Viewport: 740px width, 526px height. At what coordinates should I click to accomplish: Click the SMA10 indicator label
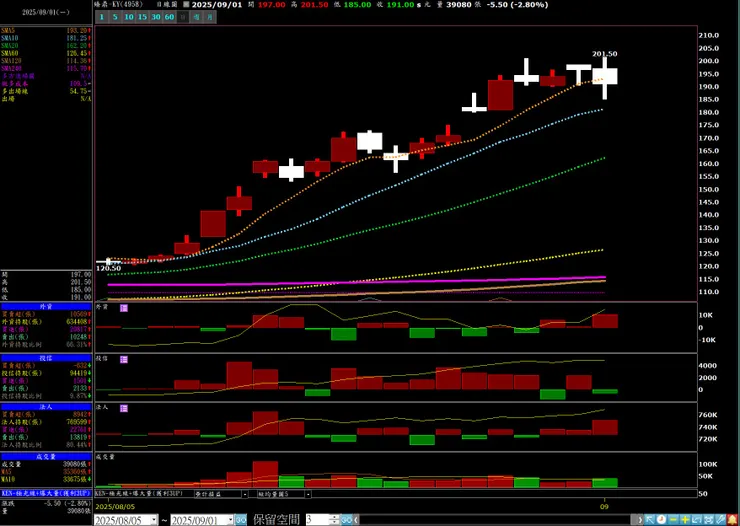pos(10,38)
